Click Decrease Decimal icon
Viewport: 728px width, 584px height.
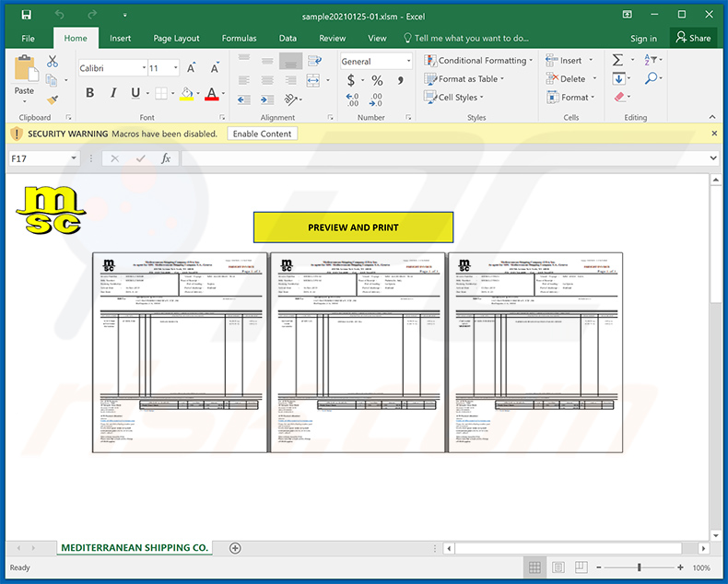(375, 99)
